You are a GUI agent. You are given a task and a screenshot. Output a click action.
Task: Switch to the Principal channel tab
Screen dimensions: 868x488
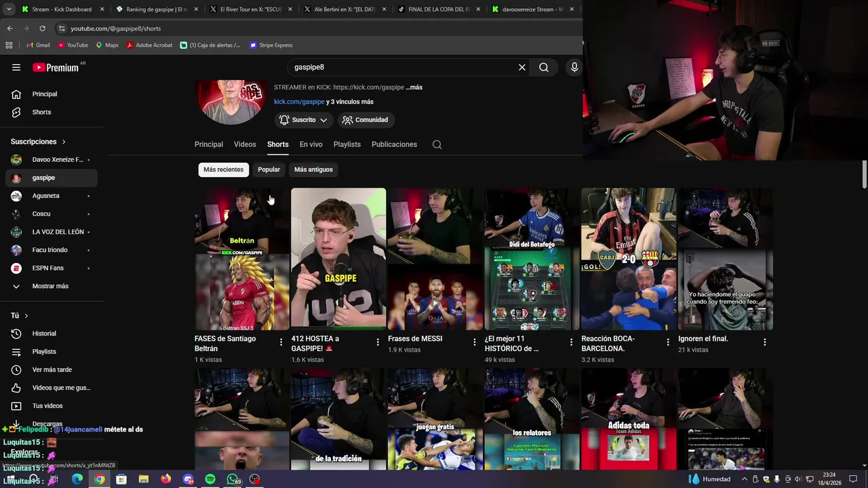[x=209, y=144]
